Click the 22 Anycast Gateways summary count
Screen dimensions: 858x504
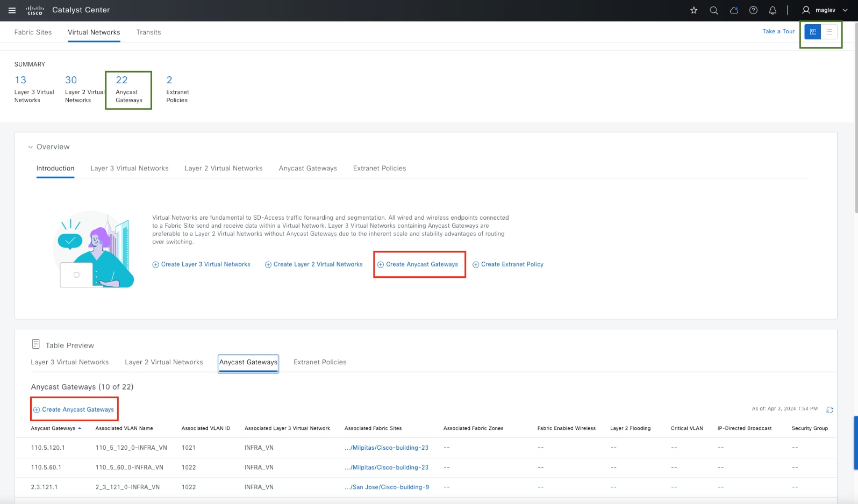122,80
